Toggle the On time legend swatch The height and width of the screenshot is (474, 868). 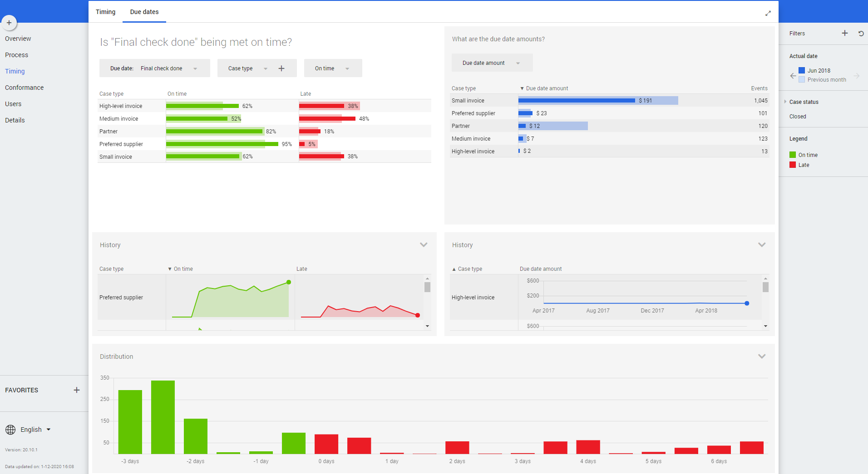[793, 155]
